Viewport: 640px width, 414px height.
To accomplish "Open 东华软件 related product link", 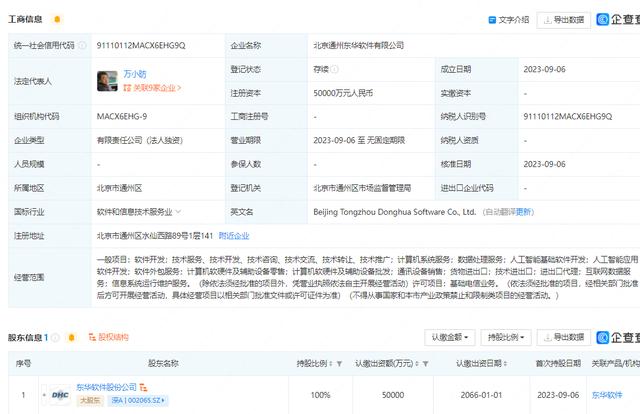I will click(607, 395).
